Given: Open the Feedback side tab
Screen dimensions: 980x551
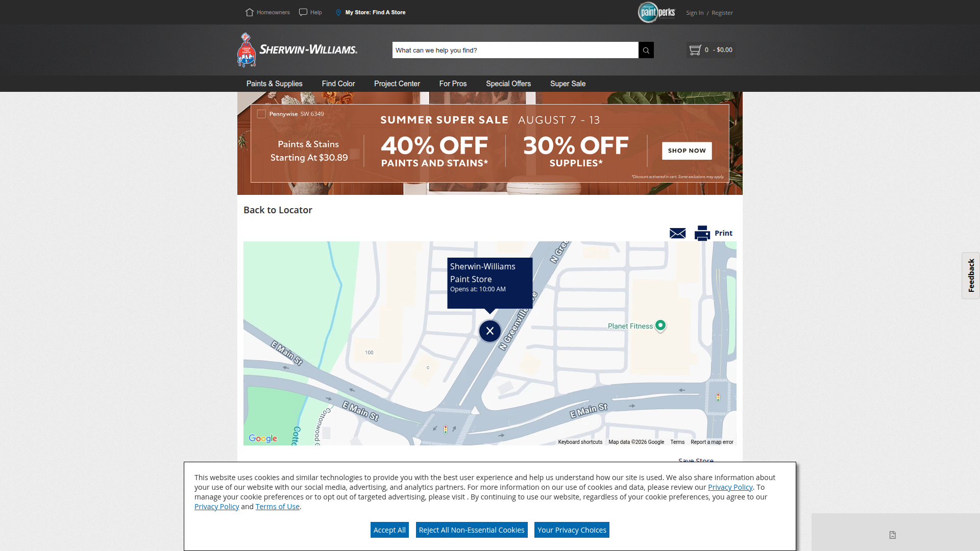Looking at the screenshot, I should [971, 275].
